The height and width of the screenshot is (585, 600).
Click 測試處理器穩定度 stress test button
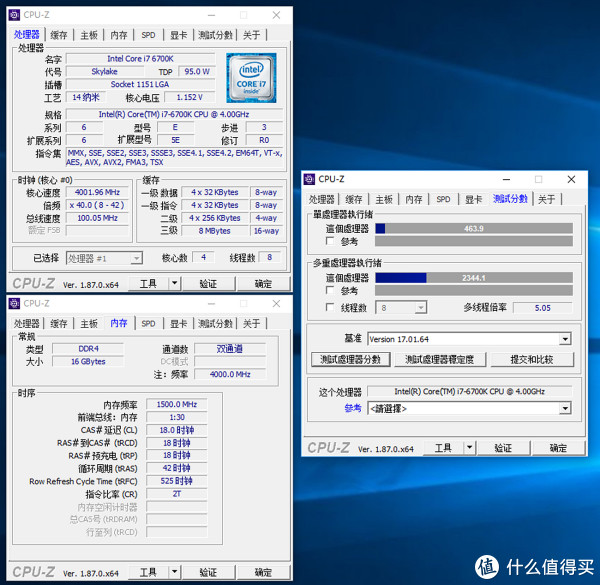(440, 360)
